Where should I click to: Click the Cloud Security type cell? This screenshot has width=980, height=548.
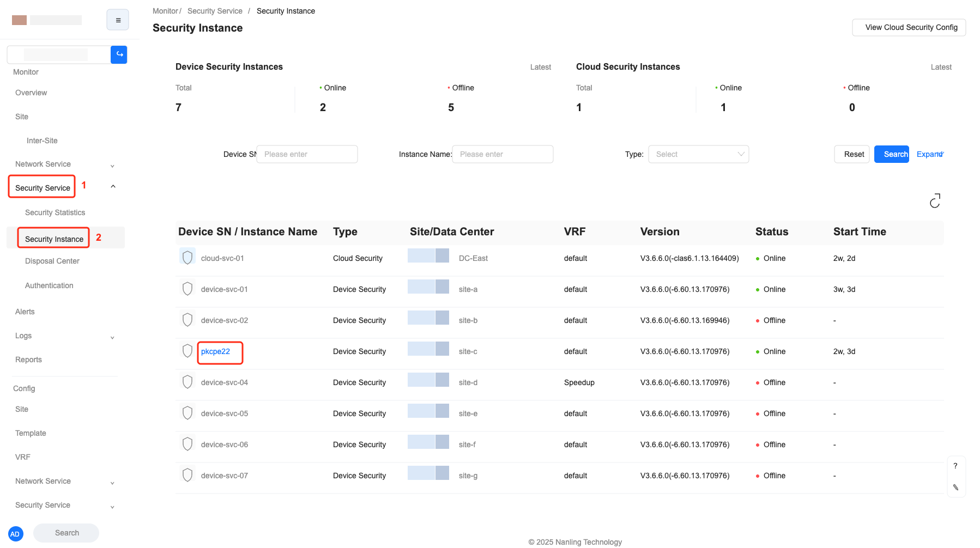point(358,258)
